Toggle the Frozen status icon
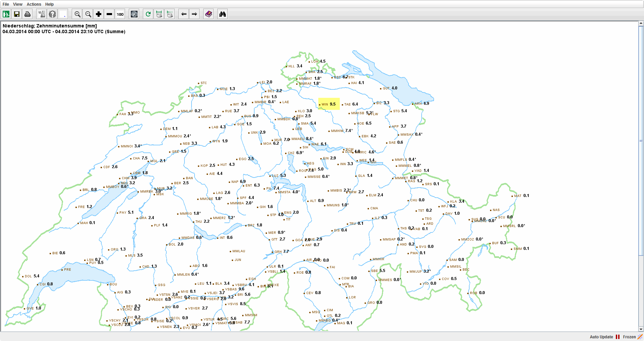The width and height of the screenshot is (644, 341). click(x=640, y=337)
